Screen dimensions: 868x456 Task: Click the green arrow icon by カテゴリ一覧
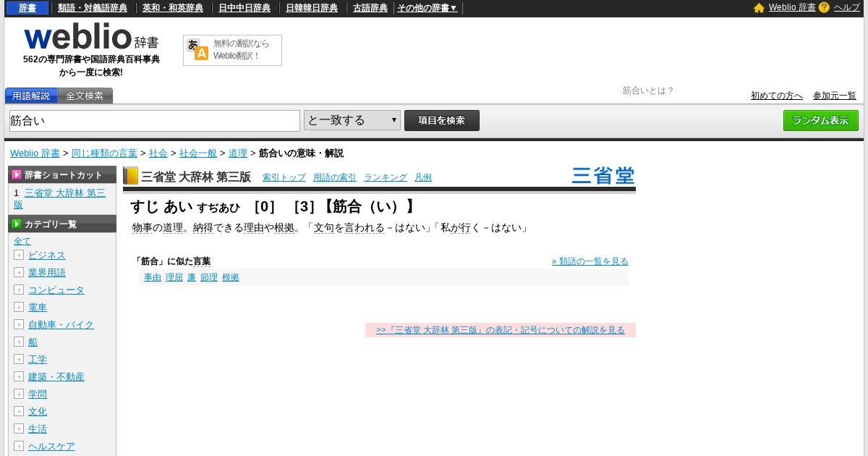(17, 224)
